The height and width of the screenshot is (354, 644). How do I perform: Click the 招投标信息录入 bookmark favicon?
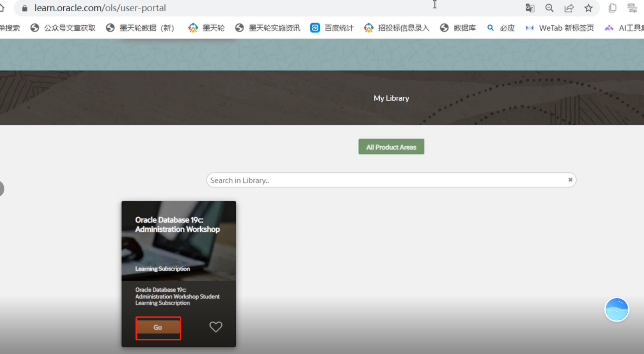[369, 28]
